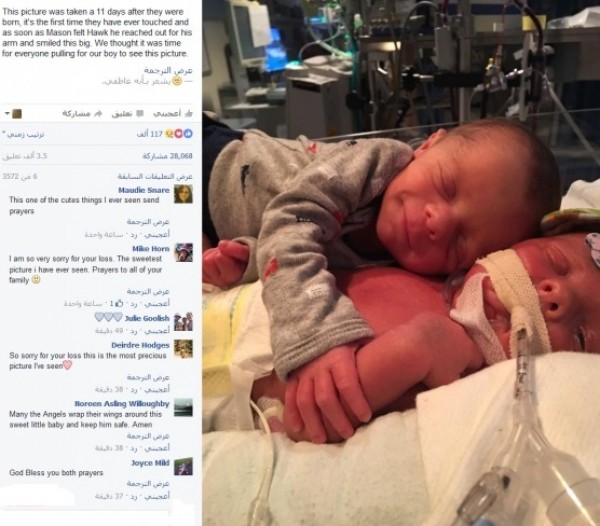Click the share arrow icon
The image size is (600, 526).
point(98,113)
